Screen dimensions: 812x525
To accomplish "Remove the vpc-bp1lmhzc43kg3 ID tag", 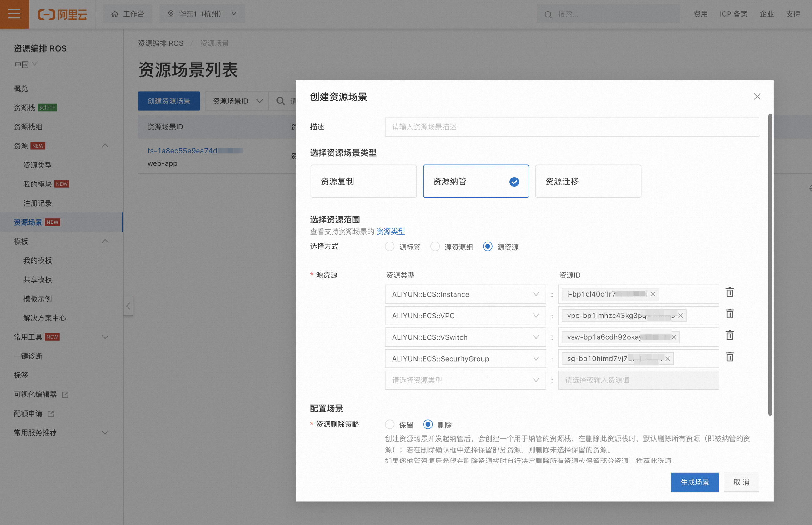I will 680,316.
